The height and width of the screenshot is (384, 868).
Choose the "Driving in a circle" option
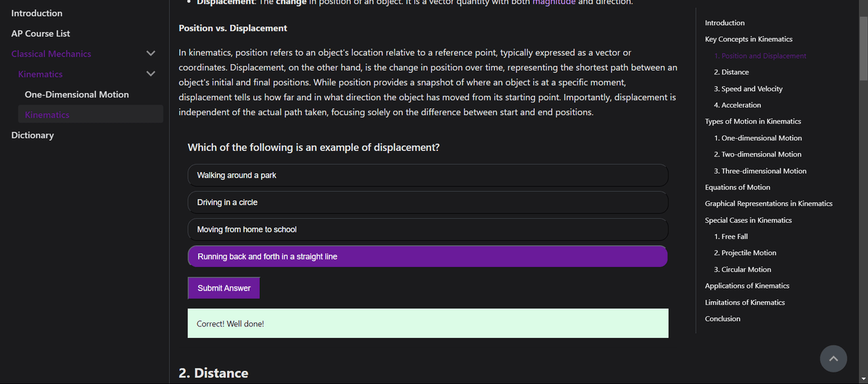pyautogui.click(x=427, y=202)
